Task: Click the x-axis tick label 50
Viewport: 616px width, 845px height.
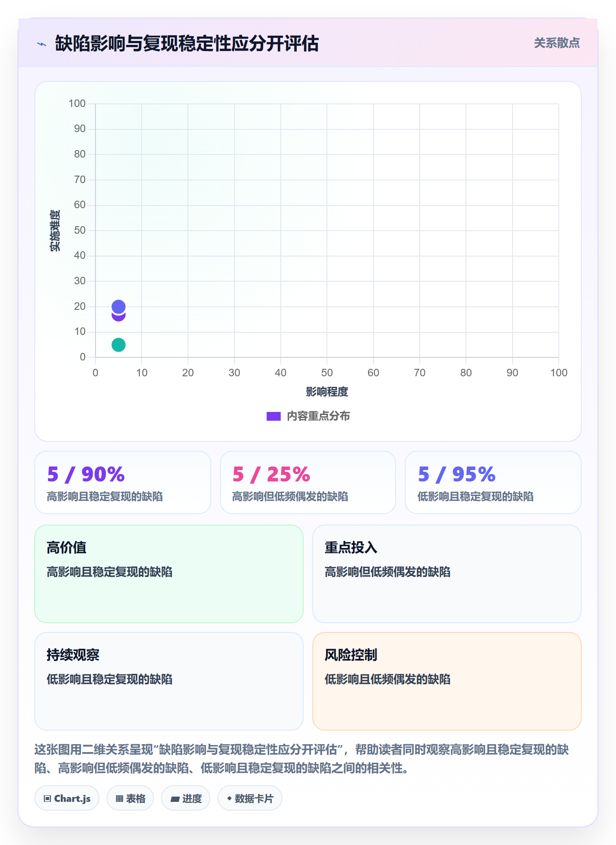Action: [327, 373]
